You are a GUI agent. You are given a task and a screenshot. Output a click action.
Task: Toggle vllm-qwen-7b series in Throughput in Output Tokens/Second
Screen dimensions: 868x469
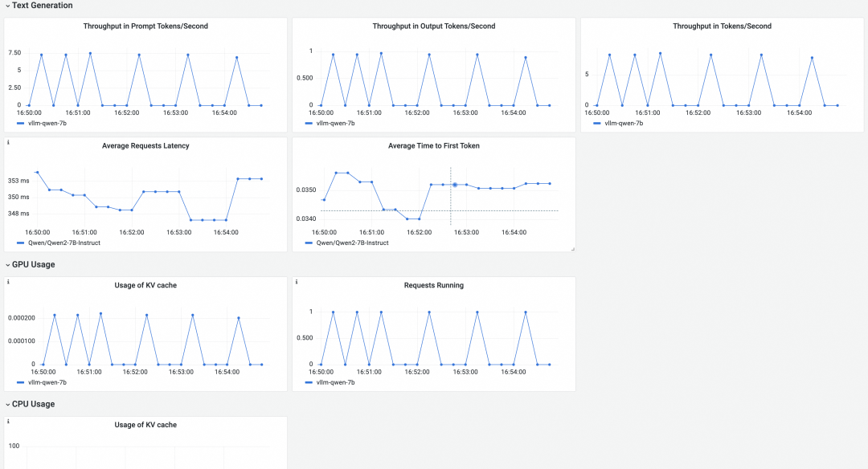338,124
